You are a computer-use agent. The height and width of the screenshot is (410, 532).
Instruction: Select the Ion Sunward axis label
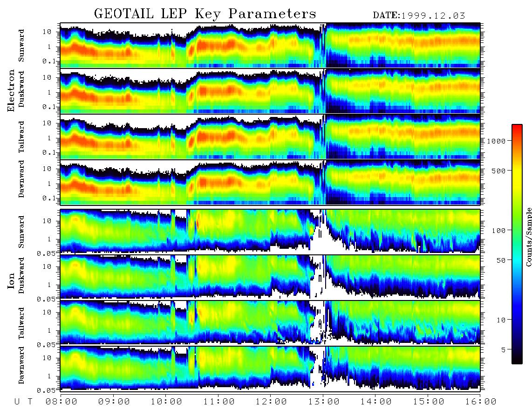21,232
